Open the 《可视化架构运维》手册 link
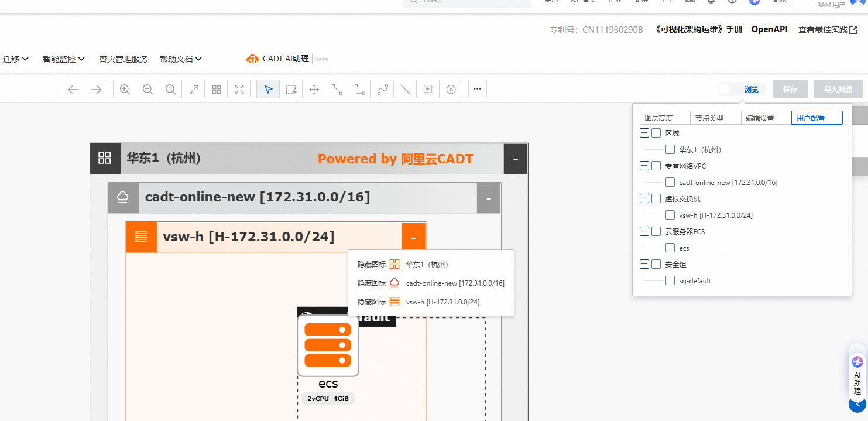Viewport: 868px width, 421px height. pos(699,29)
